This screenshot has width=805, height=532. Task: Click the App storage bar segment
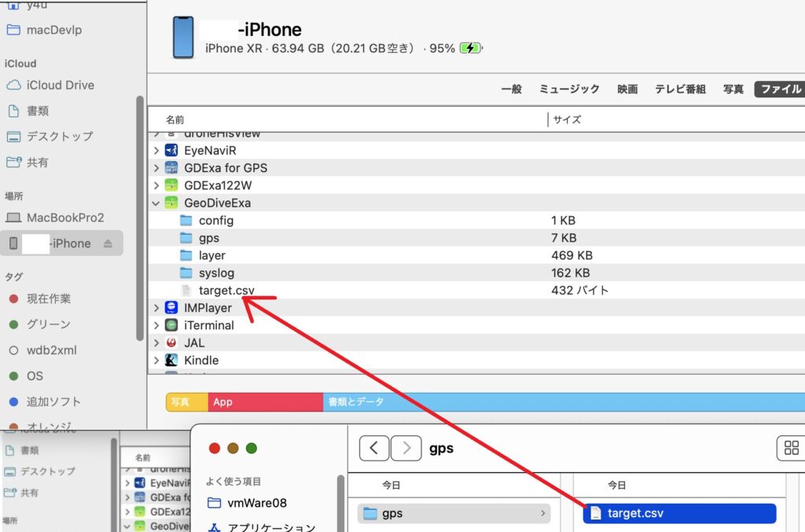266,402
